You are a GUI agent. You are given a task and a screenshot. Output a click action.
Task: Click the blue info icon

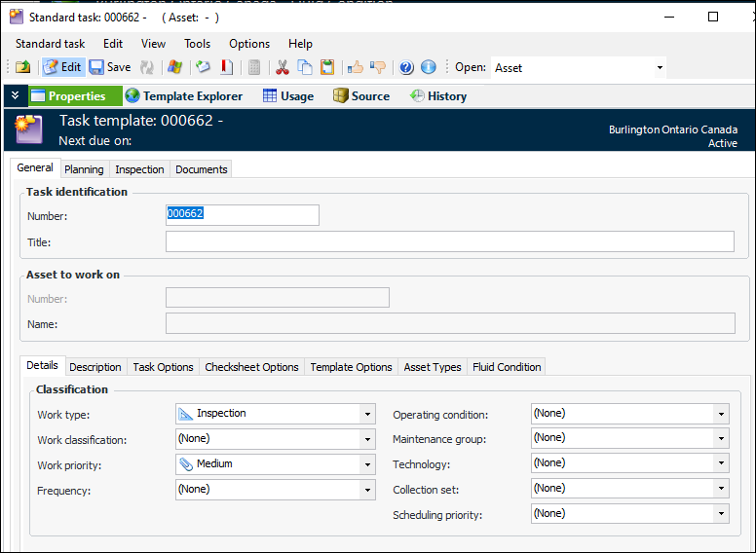(428, 67)
